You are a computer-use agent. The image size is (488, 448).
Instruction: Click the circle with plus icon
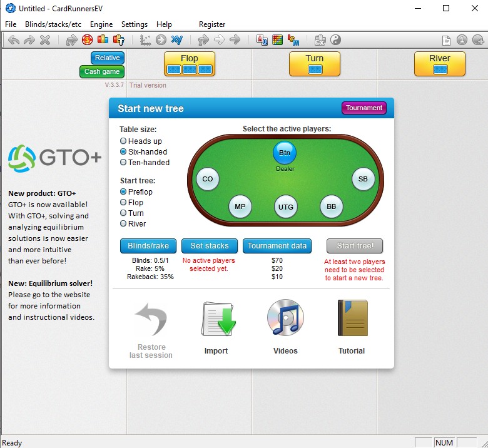pos(478,40)
